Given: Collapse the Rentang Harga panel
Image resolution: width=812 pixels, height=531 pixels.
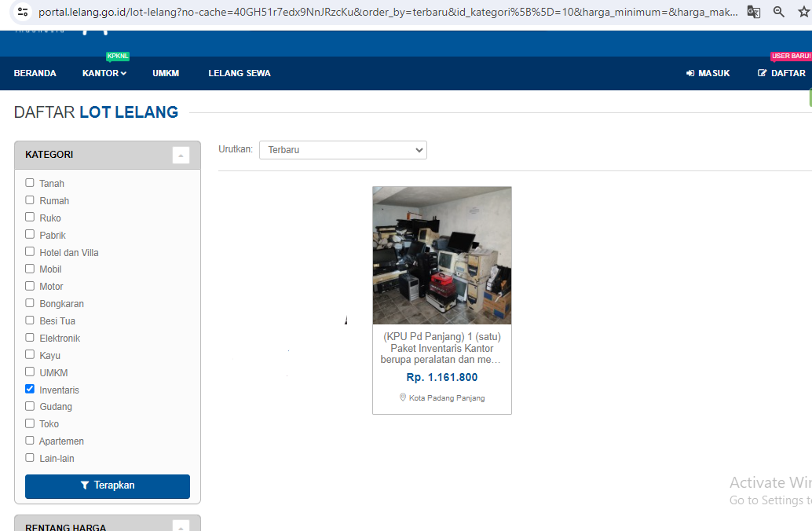Looking at the screenshot, I should point(181,526).
